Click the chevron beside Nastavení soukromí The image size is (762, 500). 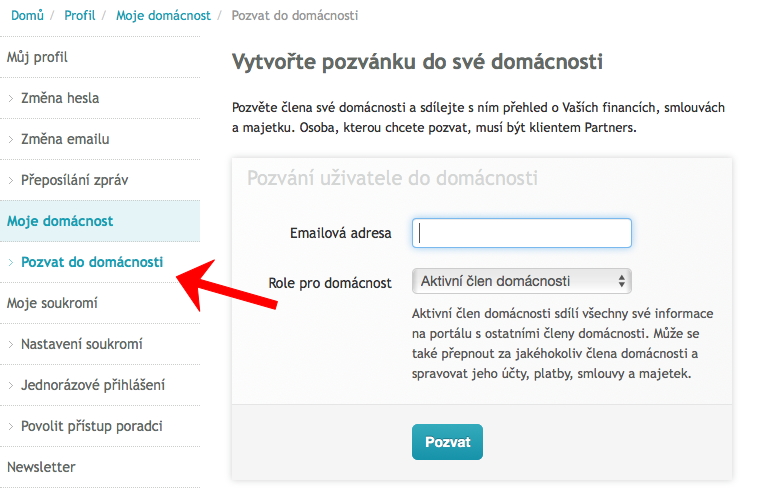[11, 345]
